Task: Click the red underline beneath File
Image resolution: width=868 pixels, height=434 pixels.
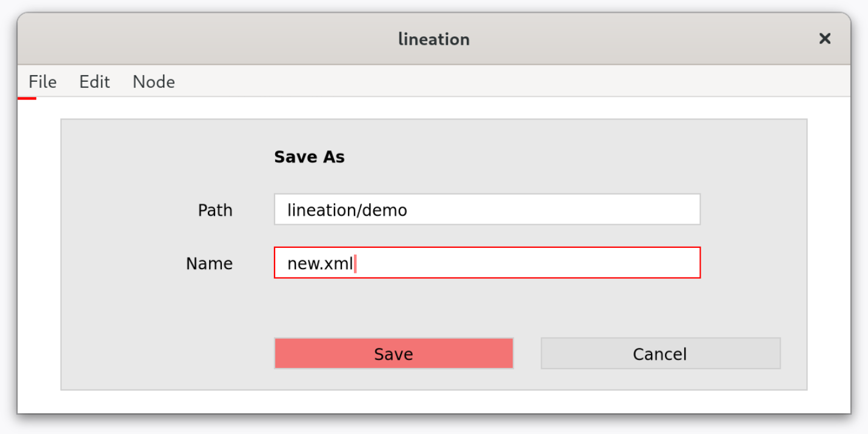Action: (x=27, y=98)
